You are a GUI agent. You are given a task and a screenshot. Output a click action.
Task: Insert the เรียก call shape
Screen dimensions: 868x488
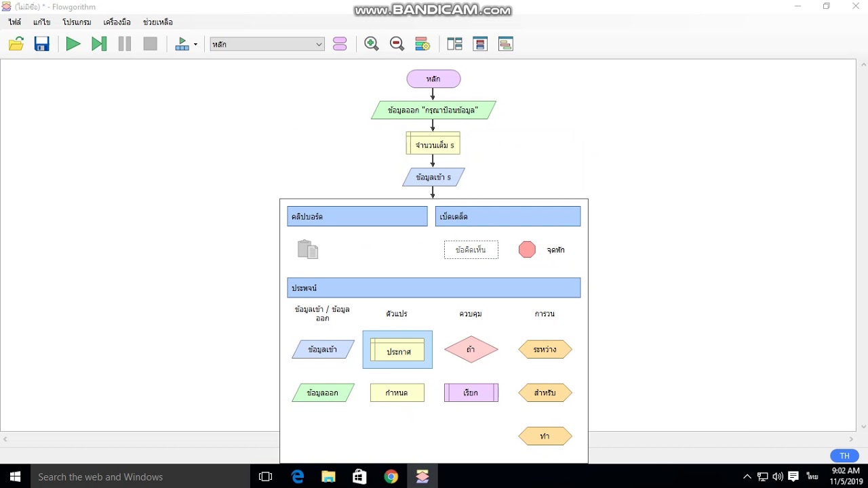click(471, 393)
